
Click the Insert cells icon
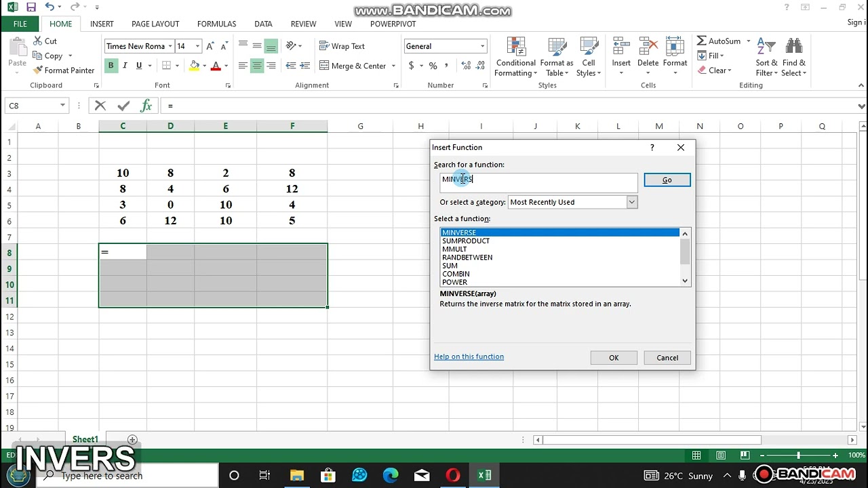click(x=621, y=47)
